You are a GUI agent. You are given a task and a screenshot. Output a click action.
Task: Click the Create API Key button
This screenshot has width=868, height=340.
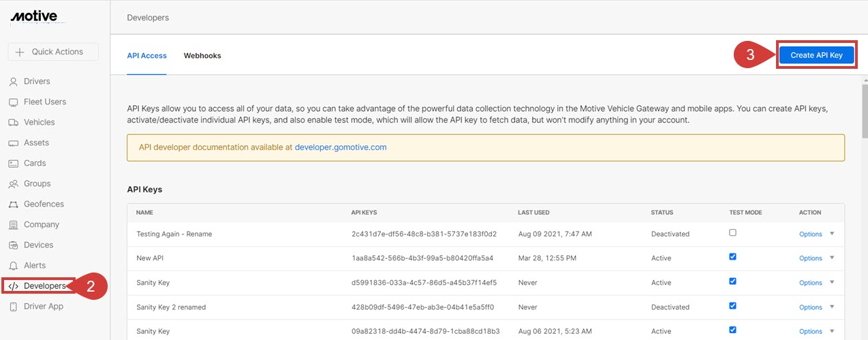tap(816, 56)
